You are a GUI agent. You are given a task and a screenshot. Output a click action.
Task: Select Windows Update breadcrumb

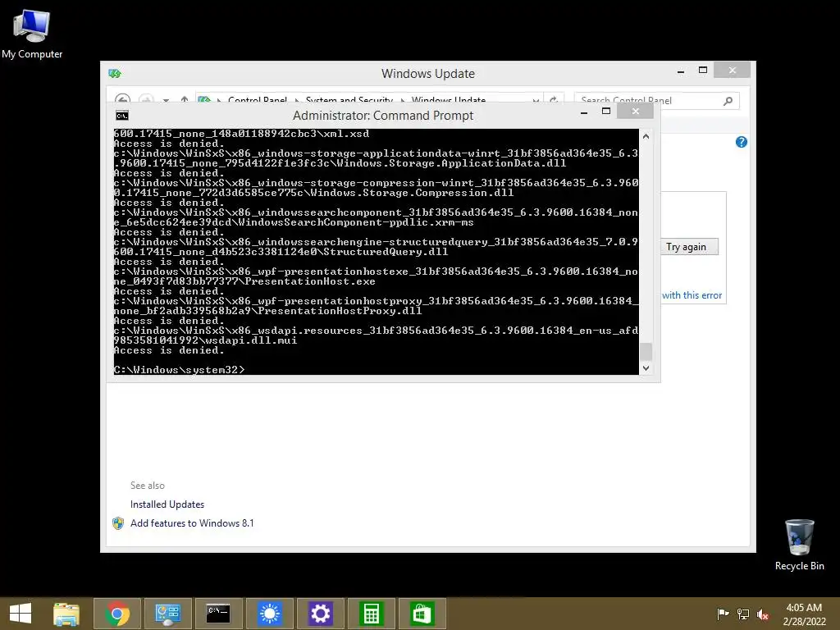click(x=449, y=99)
